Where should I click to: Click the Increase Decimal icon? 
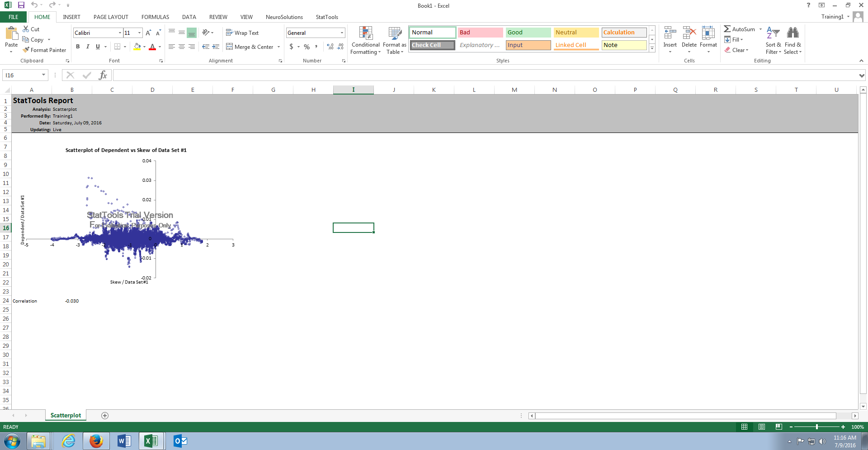point(330,47)
